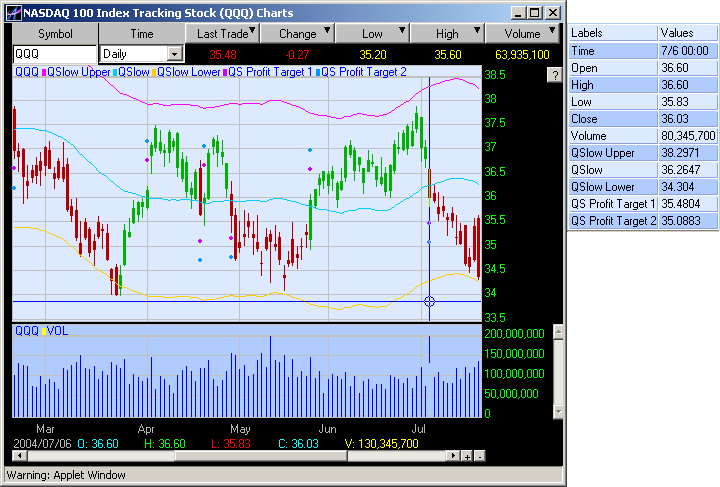This screenshot has width=720, height=487.
Task: Click the volume pane scroll down arrow
Action: 558,411
